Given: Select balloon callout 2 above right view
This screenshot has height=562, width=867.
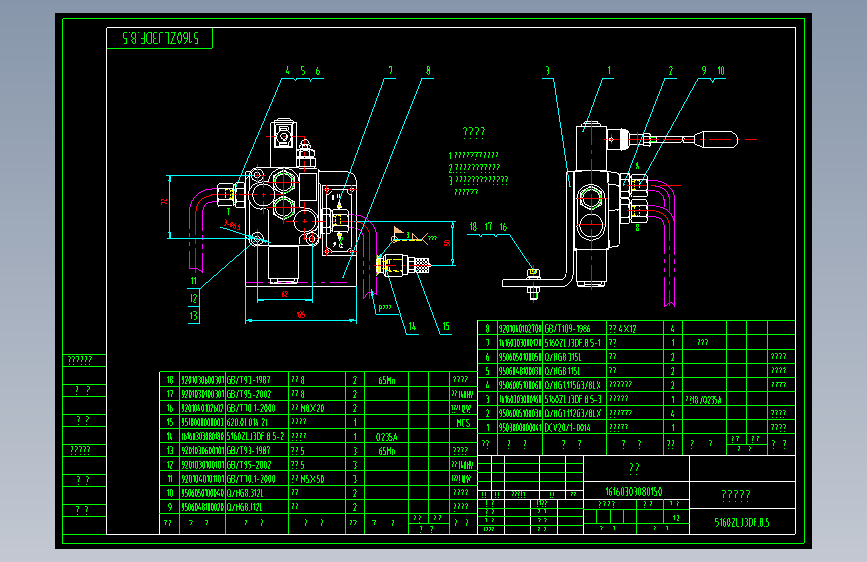Looking at the screenshot, I should (671, 70).
